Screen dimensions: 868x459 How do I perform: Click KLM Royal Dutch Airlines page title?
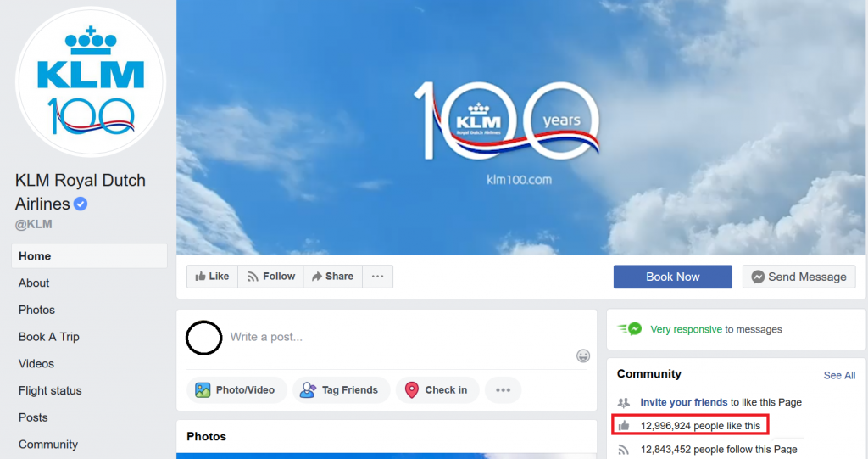[x=81, y=192]
